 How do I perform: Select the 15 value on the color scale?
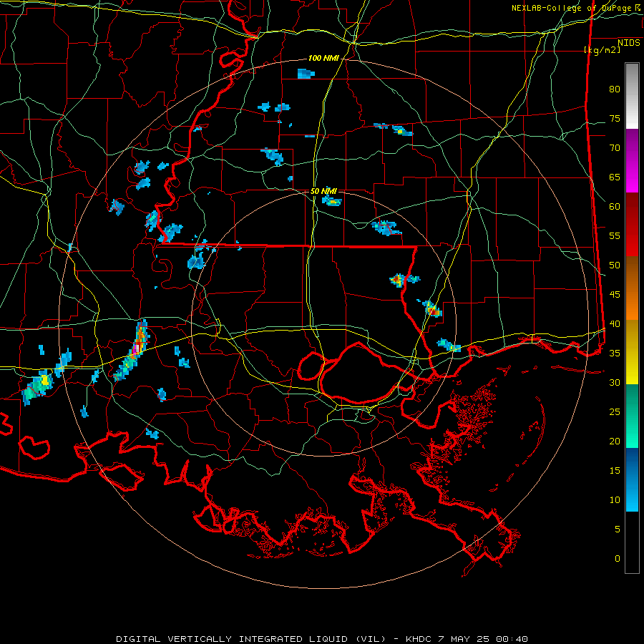tap(615, 471)
